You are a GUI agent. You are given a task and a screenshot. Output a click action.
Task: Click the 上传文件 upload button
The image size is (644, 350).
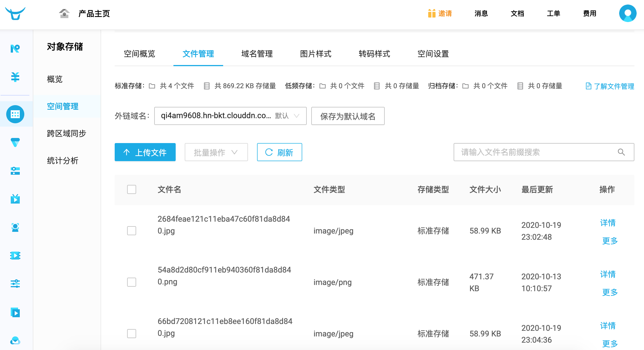[145, 152]
